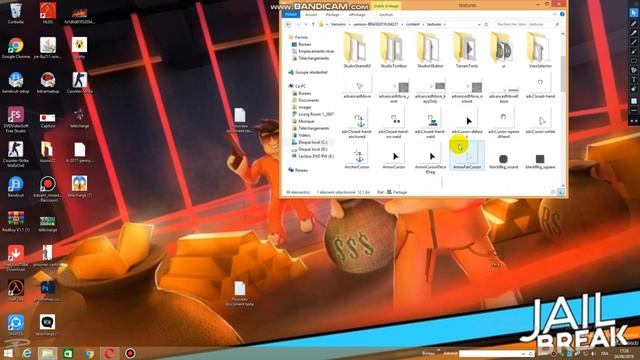Open the Gestion ribbon tab

[386, 15]
